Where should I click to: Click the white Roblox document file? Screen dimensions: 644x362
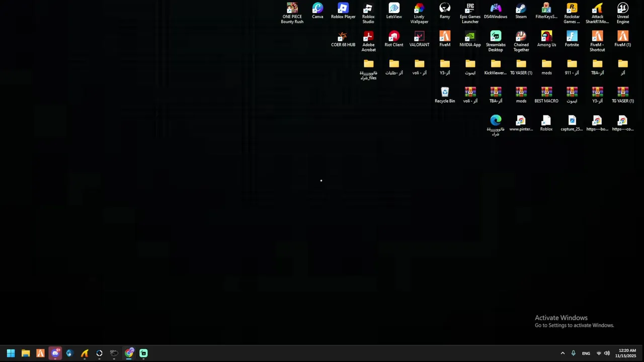point(546,124)
